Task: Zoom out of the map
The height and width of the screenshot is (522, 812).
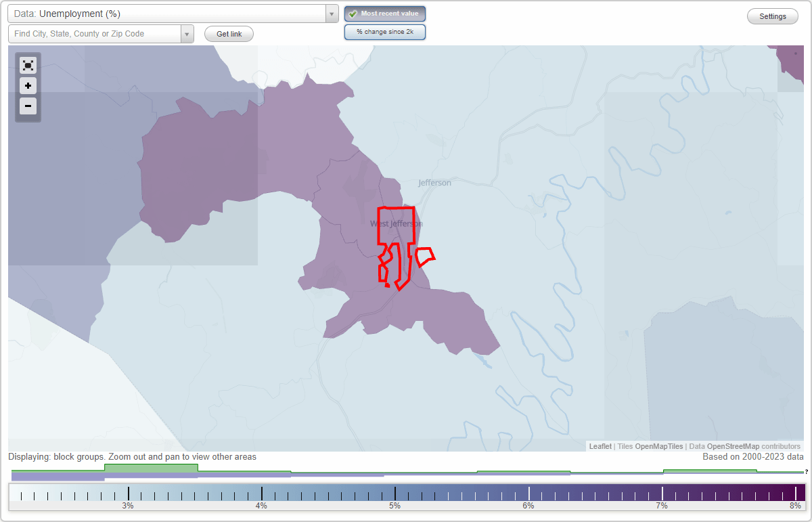Action: pos(28,106)
